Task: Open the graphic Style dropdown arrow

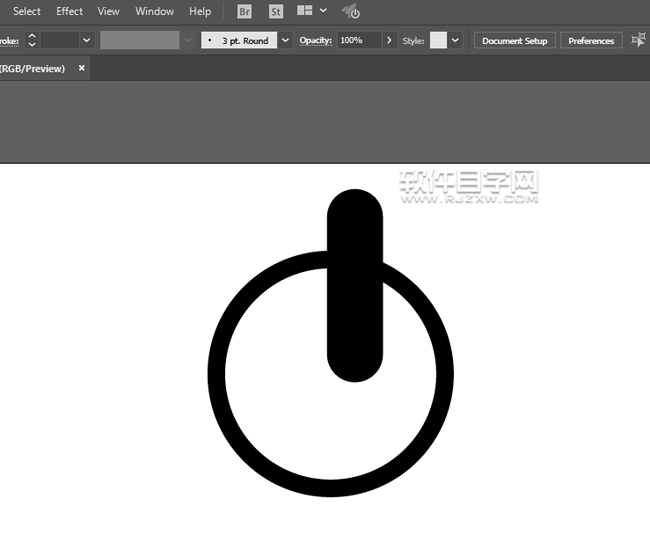Action: (x=456, y=41)
